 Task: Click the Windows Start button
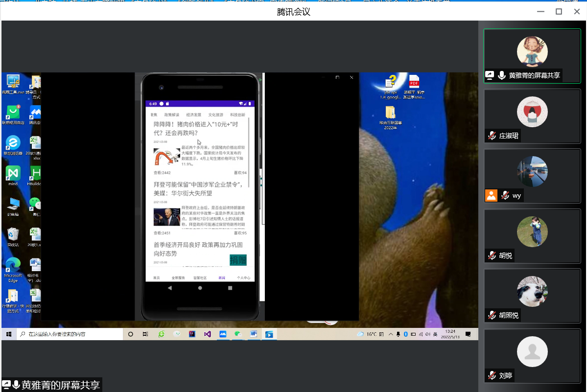(x=8, y=334)
